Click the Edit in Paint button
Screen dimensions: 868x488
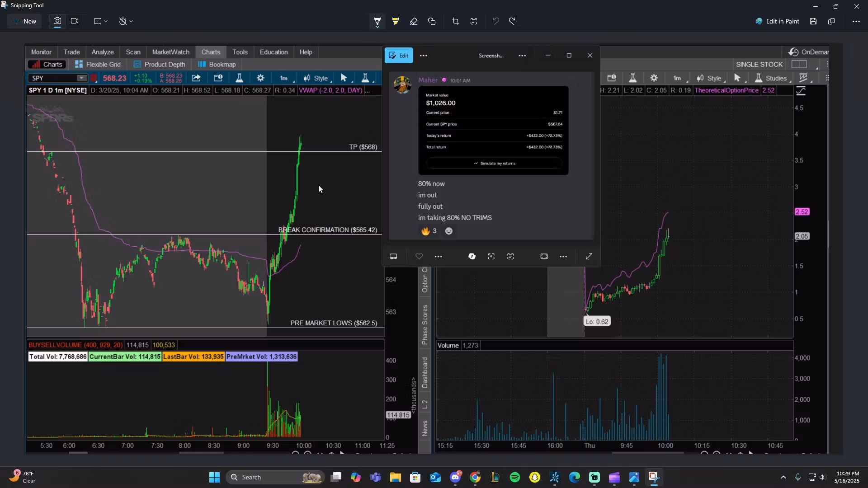click(778, 21)
